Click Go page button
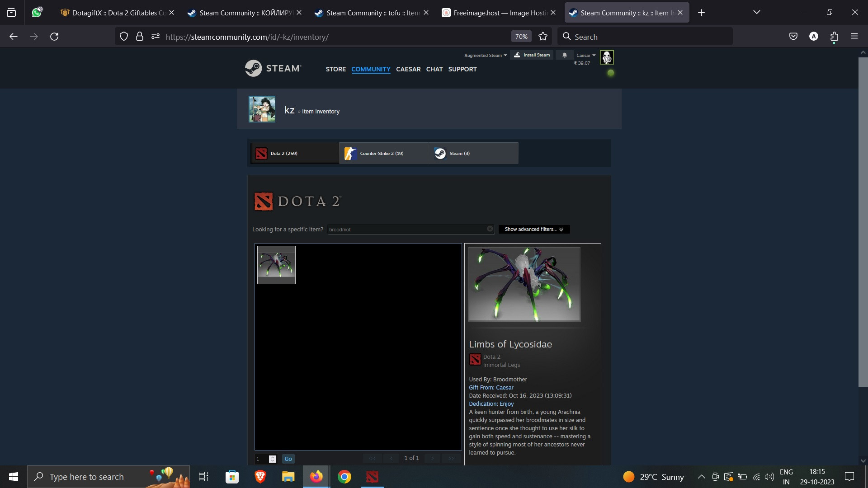Screen dimensions: 868x488 (288, 459)
